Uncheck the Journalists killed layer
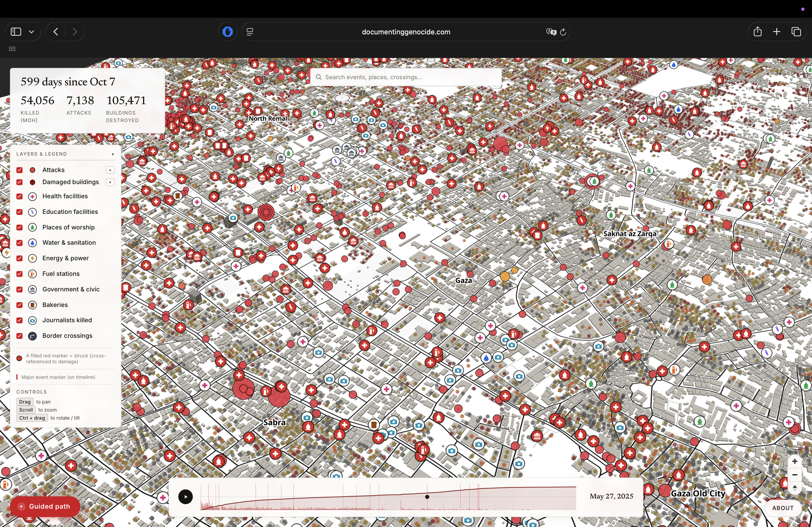This screenshot has height=527, width=812. pyautogui.click(x=19, y=320)
